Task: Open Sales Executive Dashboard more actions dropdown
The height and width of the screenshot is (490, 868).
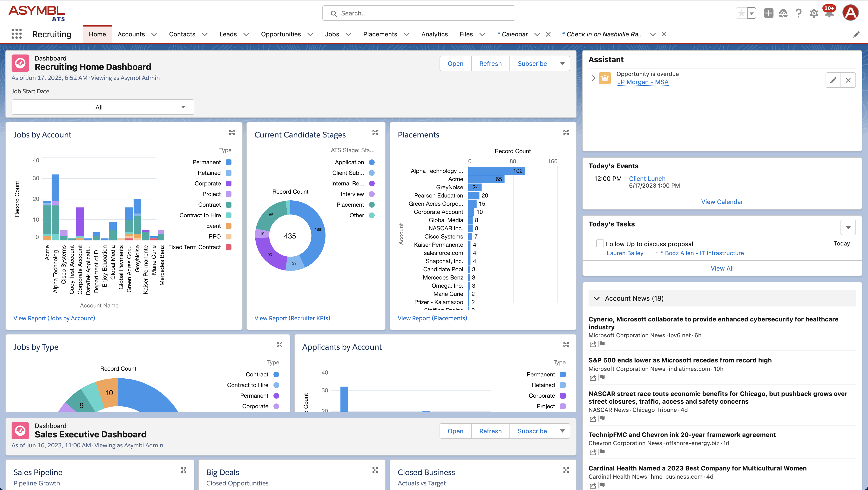Action: pyautogui.click(x=562, y=431)
